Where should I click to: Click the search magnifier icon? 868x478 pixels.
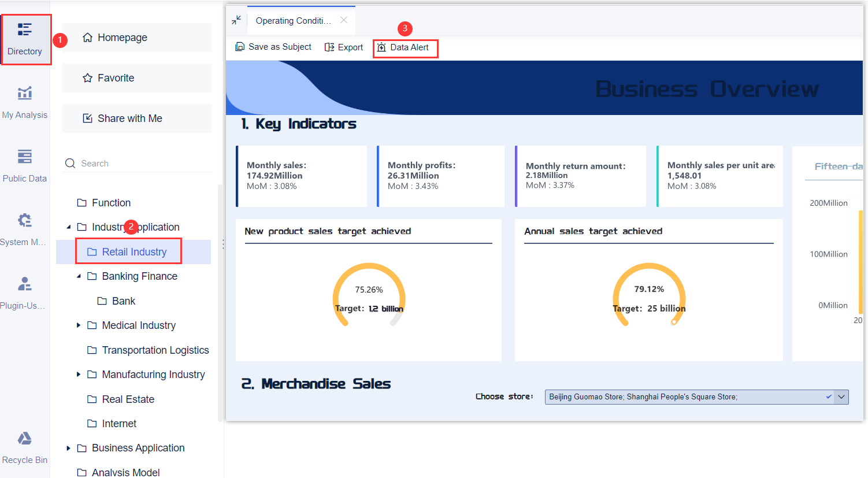pos(70,163)
